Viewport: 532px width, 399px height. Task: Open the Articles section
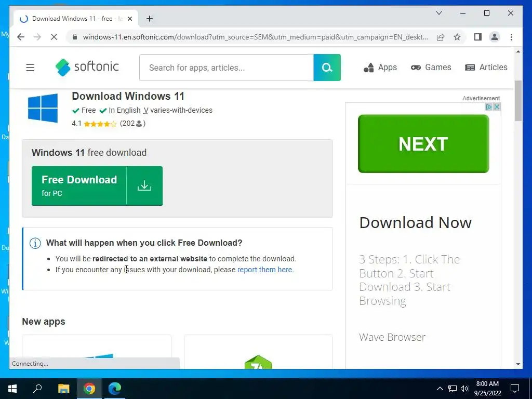(x=486, y=68)
